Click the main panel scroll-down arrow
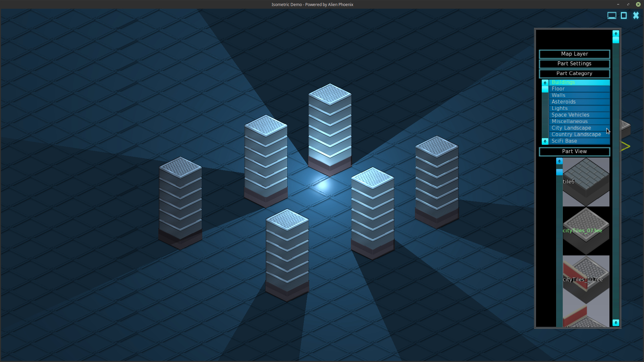The image size is (644, 362). (616, 323)
